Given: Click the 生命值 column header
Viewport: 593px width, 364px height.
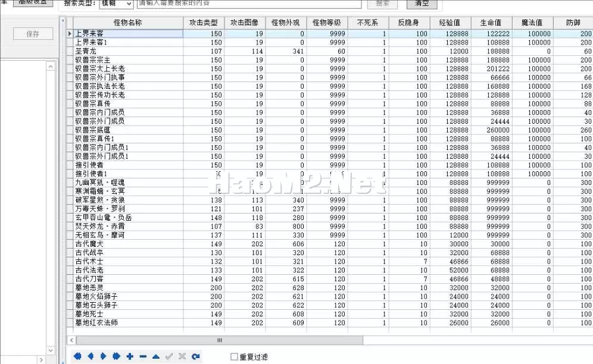Looking at the screenshot, I should point(492,23).
